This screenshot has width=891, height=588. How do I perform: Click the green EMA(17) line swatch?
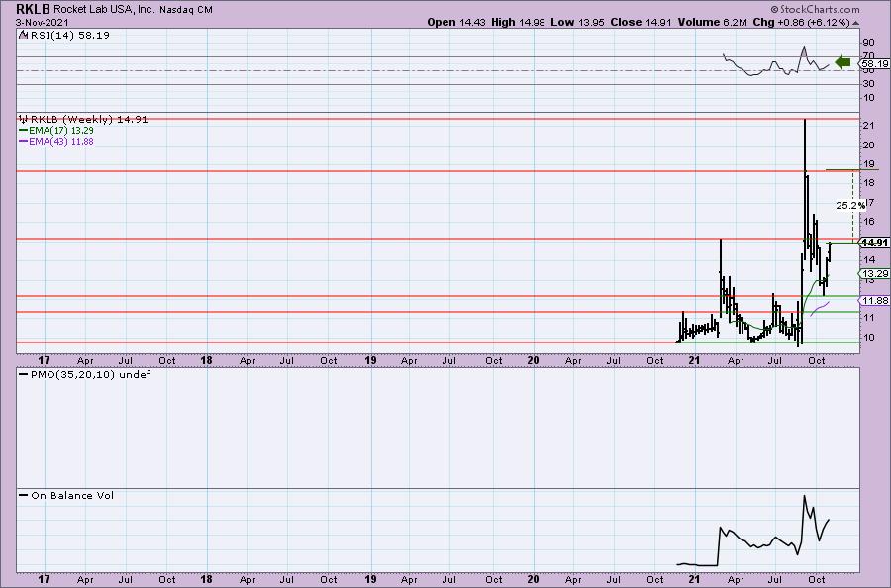[24, 130]
